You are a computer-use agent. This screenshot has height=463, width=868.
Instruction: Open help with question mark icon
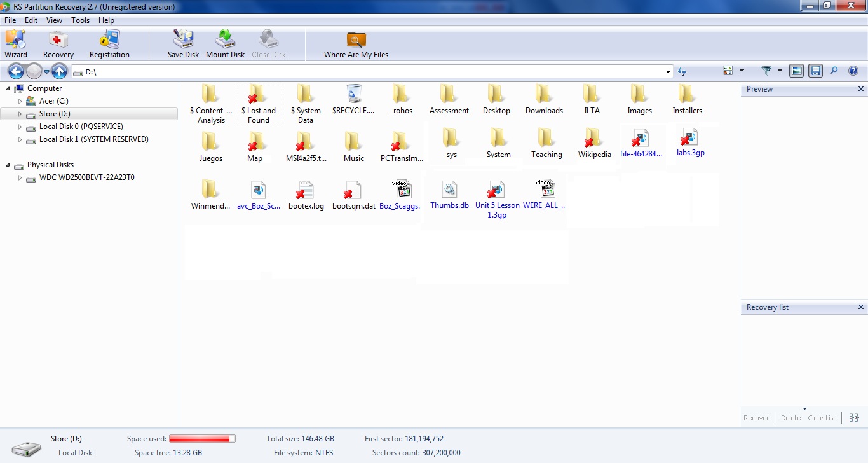click(853, 71)
